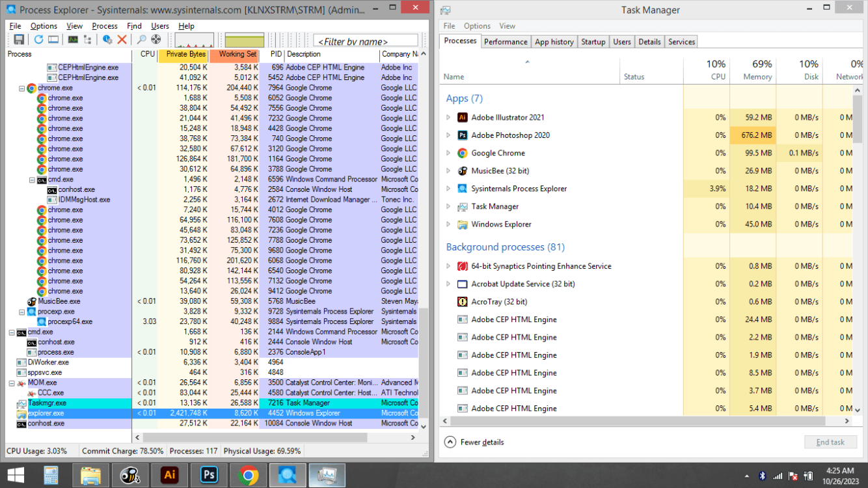The height and width of the screenshot is (488, 868).
Task: Click the MusicBee (32 bit) icon in Task Manager
Action: (463, 171)
